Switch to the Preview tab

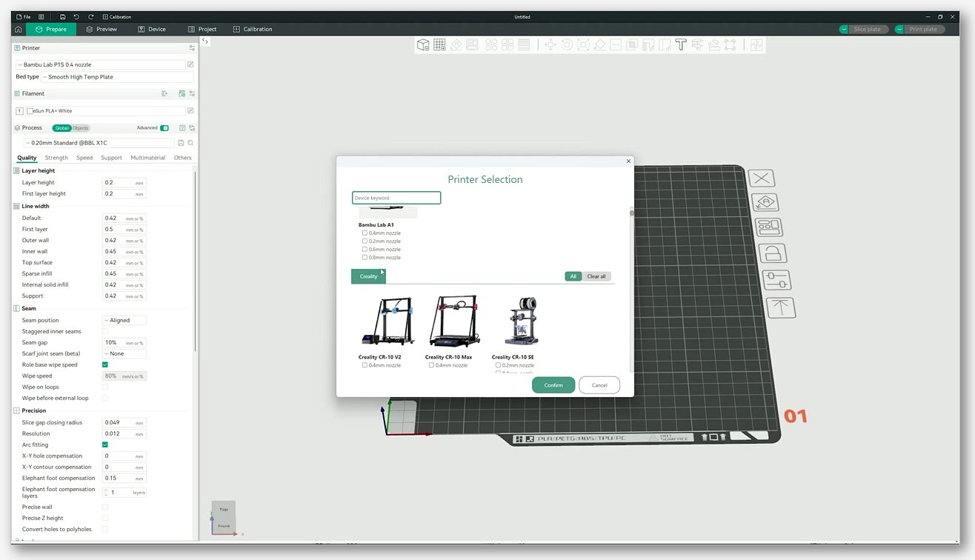[102, 29]
